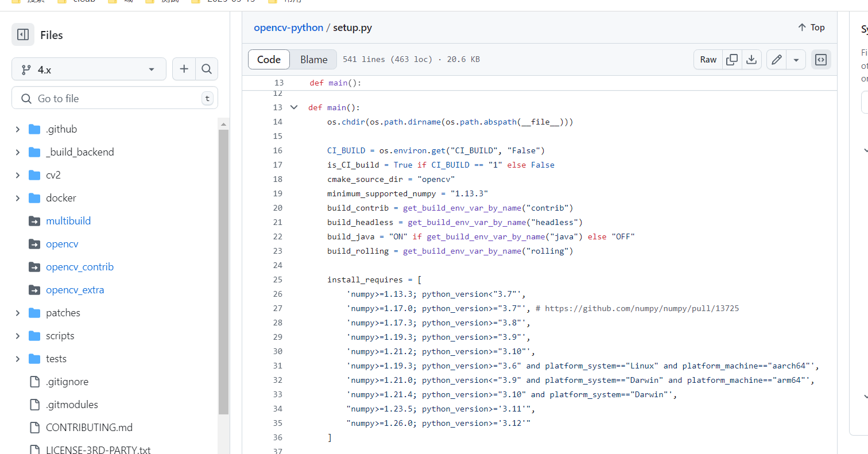
Task: Expand the cv2 folder chevron
Action: pos(18,175)
